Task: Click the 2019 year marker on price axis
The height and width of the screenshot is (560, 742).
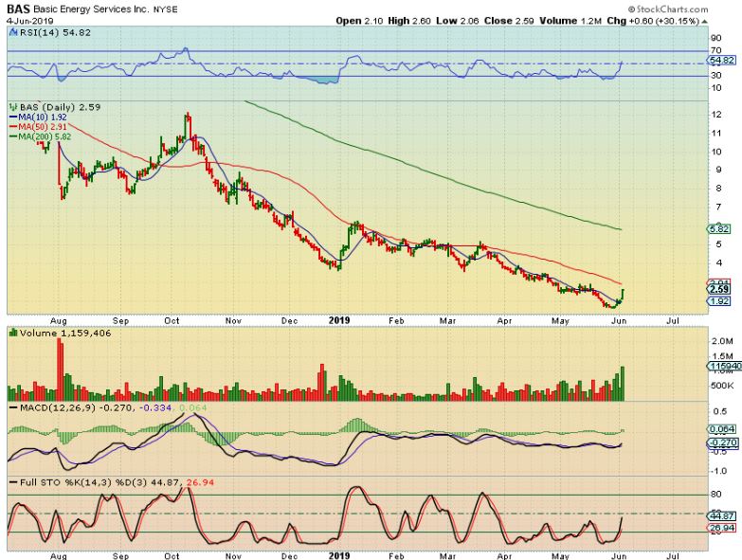Action: click(339, 320)
